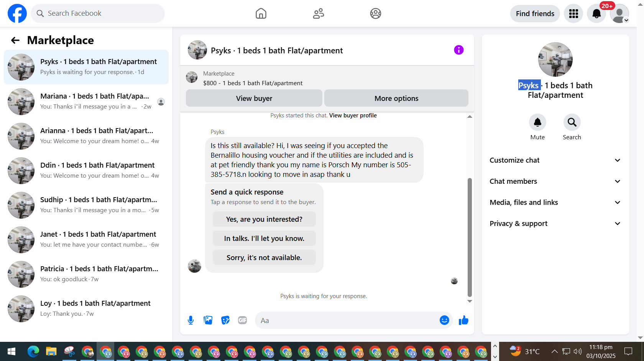Open File Explorer from the taskbar

(x=51, y=351)
